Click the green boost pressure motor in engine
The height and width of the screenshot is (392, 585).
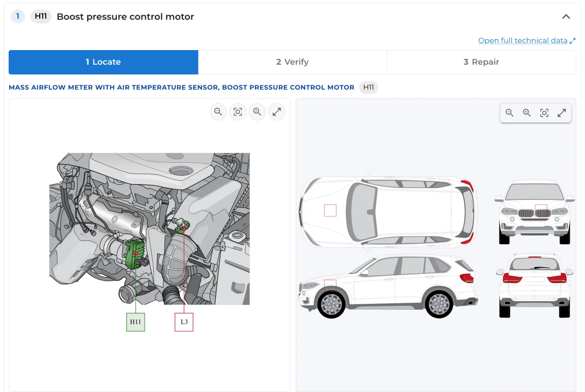coord(135,254)
